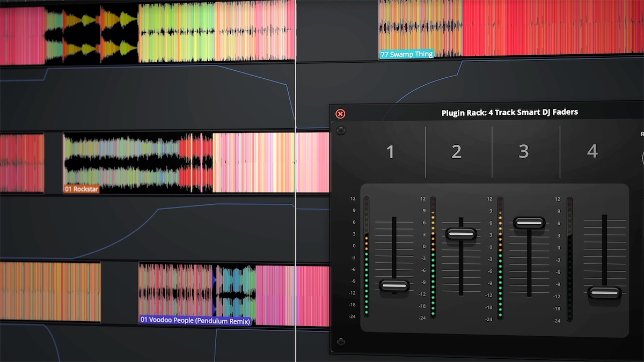Click channel 3's LED level meter
Screen dimensions: 644x362
tap(501, 257)
